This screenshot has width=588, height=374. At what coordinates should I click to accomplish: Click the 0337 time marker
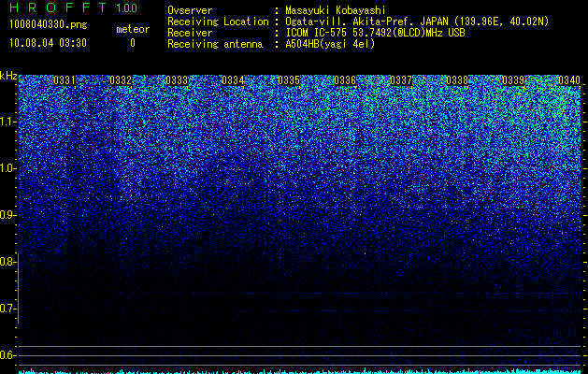pyautogui.click(x=401, y=80)
